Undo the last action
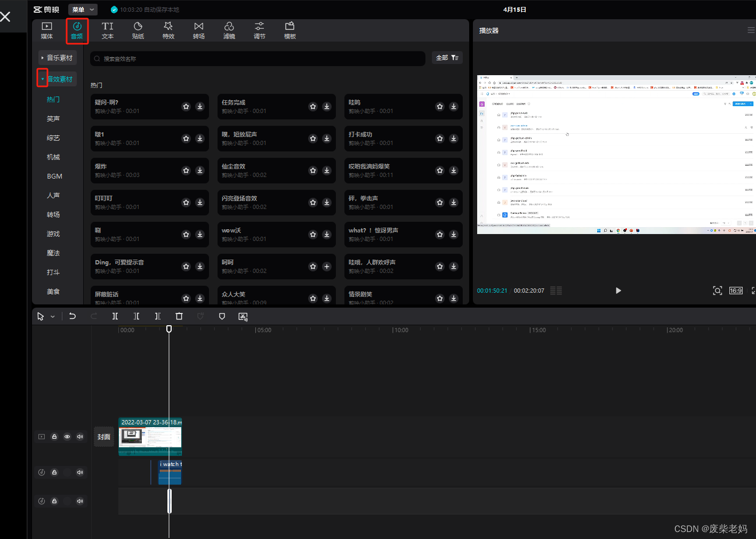The width and height of the screenshot is (756, 539). click(73, 316)
